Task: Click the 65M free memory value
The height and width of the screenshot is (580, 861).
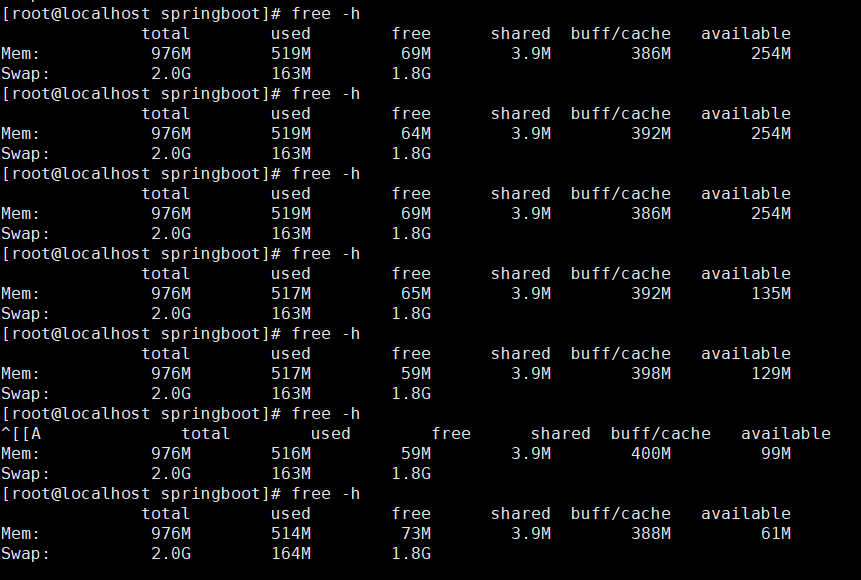Action: 415,294
